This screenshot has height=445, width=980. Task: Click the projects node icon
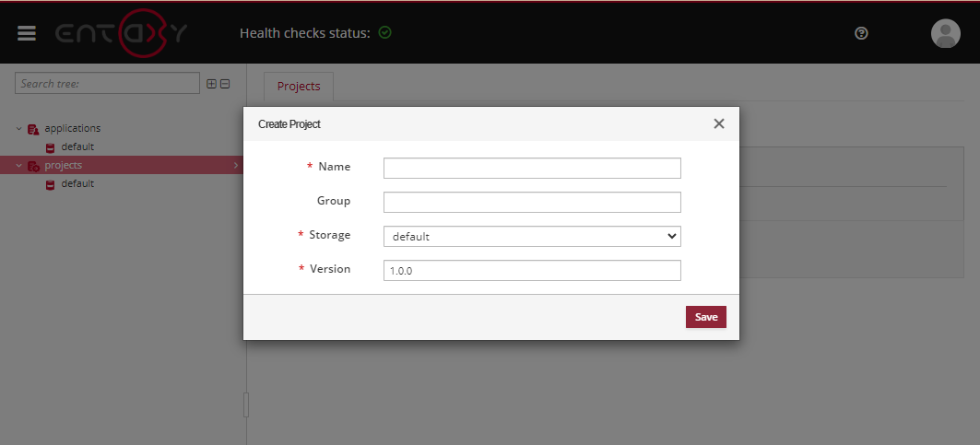33,166
